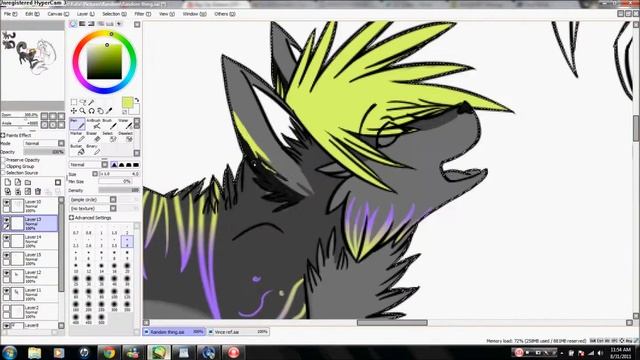This screenshot has height=360, width=640.
Task: Select the rectangular Selection tool
Action: pos(74,102)
